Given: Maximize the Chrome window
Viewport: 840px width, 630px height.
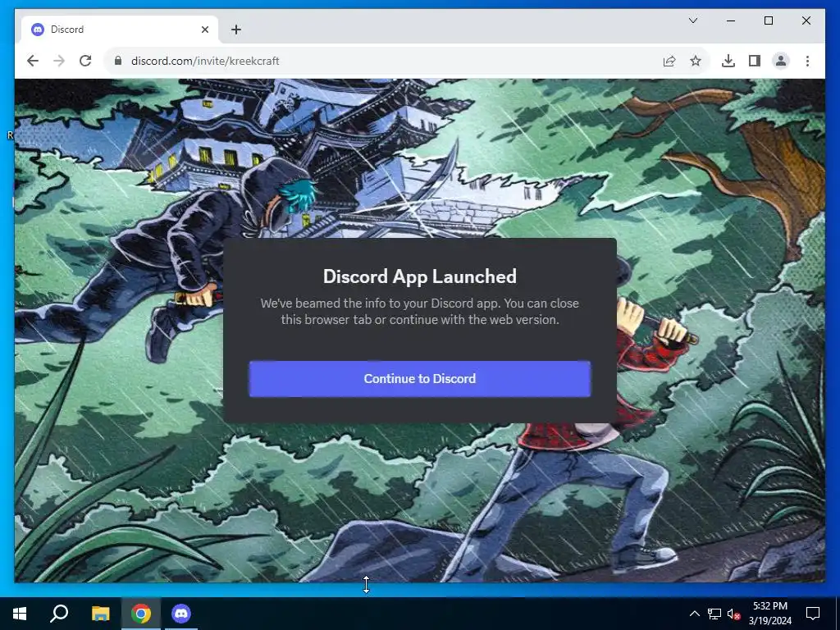Looking at the screenshot, I should click(x=768, y=21).
